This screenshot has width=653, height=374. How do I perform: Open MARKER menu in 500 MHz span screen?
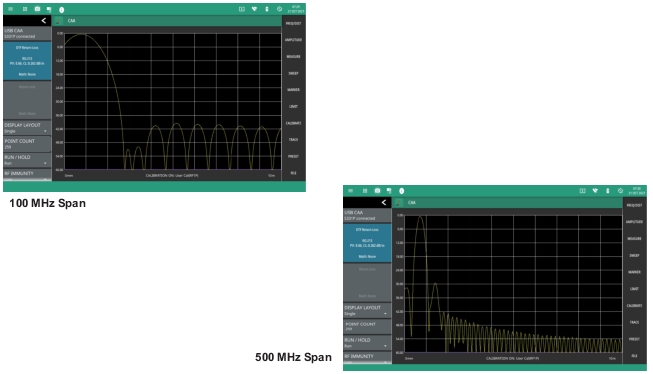click(634, 272)
